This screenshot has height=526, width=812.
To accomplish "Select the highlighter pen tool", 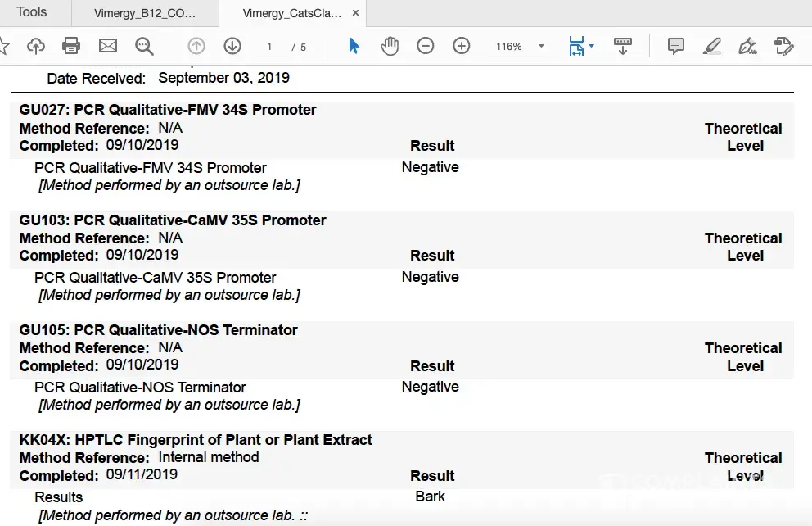I will pos(712,46).
